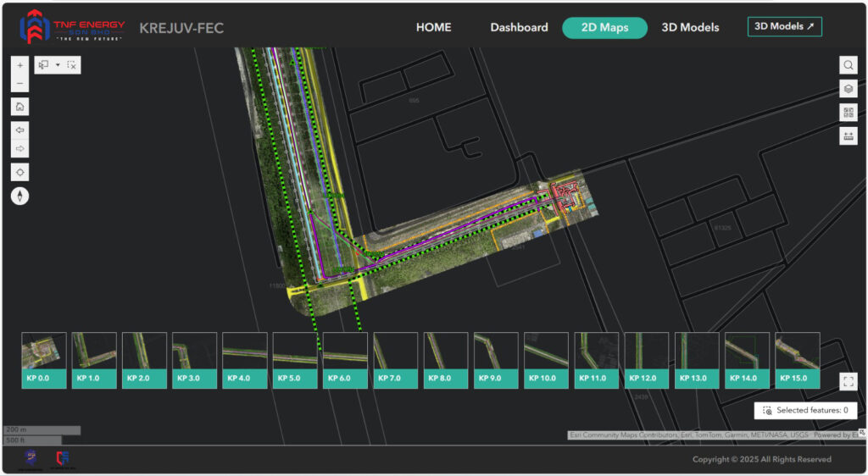This screenshot has width=868, height=476.
Task: Select the KP 7.0 map bookmark
Action: 395,361
